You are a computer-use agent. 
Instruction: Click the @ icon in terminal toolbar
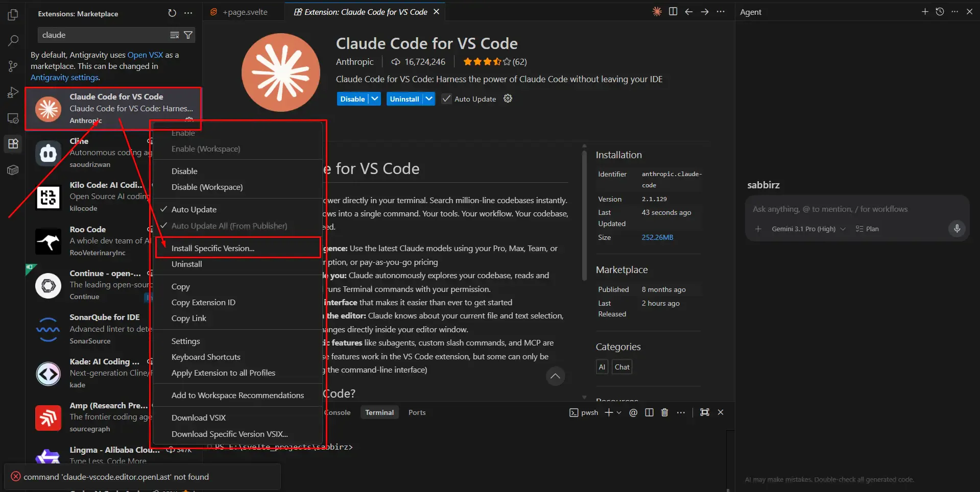tap(633, 412)
